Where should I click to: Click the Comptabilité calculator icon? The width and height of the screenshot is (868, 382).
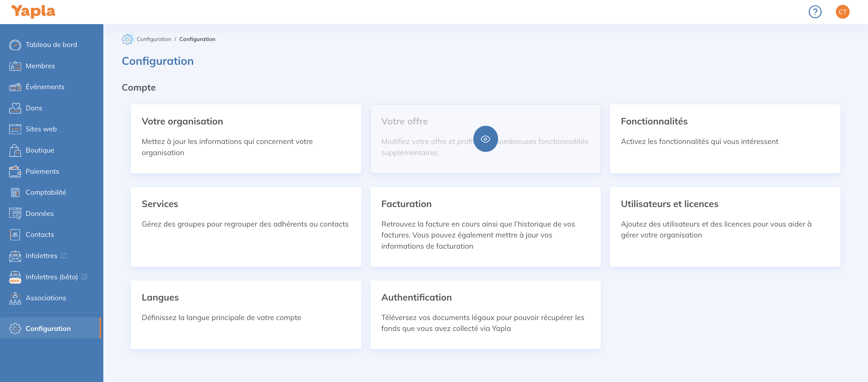point(15,192)
